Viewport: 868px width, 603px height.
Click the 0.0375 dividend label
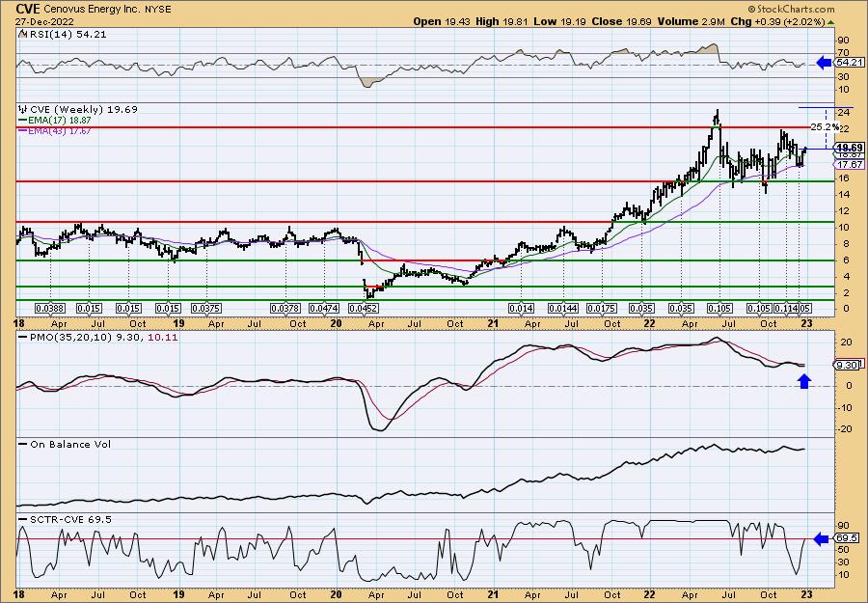click(206, 308)
